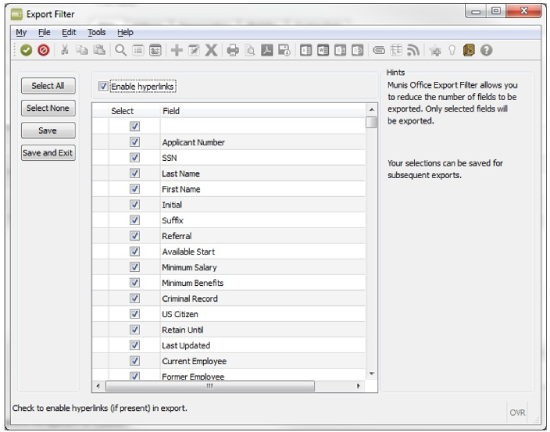
Task: Uncheck the Criminal Record checkbox
Action: coord(135,298)
